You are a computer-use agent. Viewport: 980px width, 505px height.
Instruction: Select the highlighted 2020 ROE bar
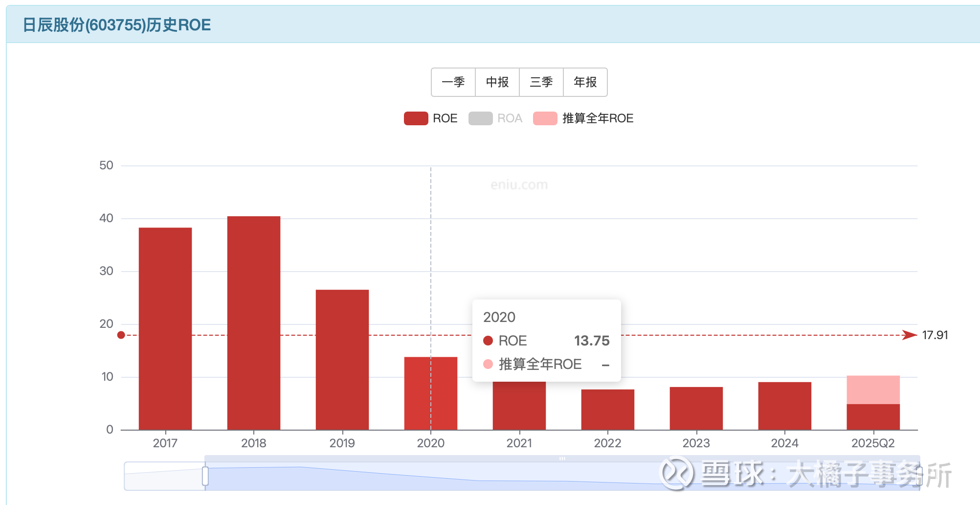coord(431,393)
